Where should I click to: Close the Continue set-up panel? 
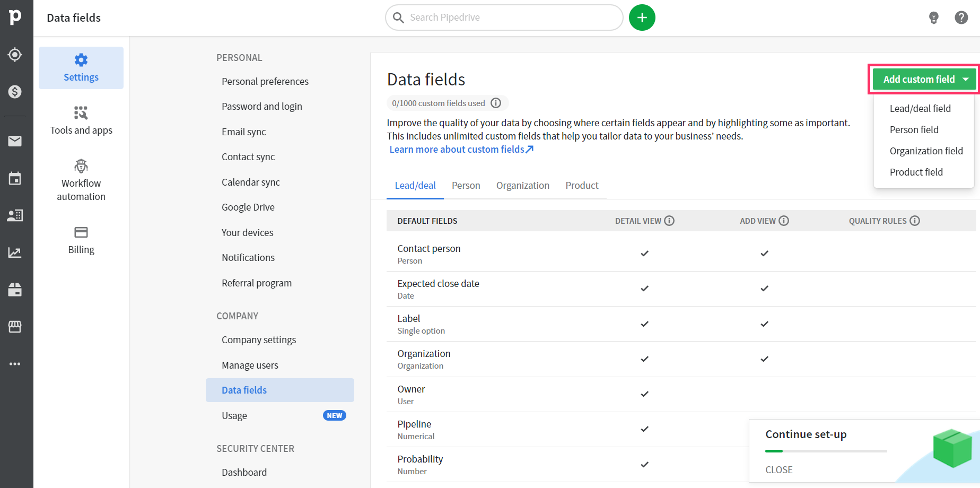click(778, 470)
